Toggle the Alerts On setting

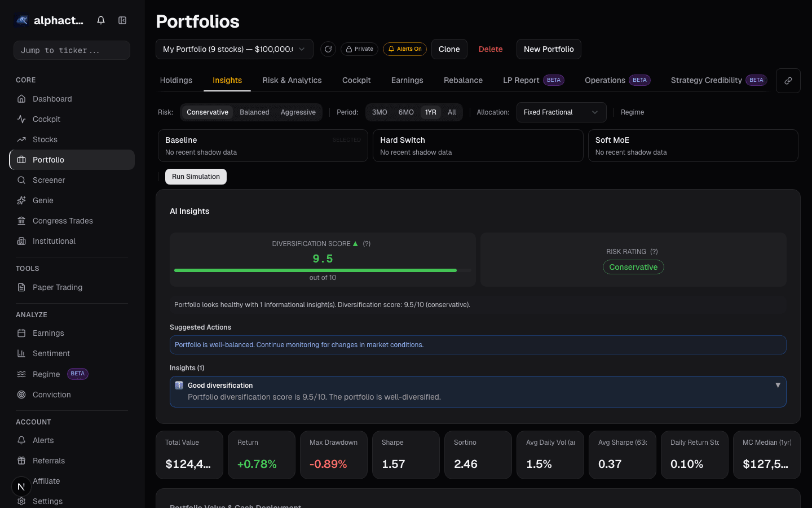pyautogui.click(x=405, y=49)
